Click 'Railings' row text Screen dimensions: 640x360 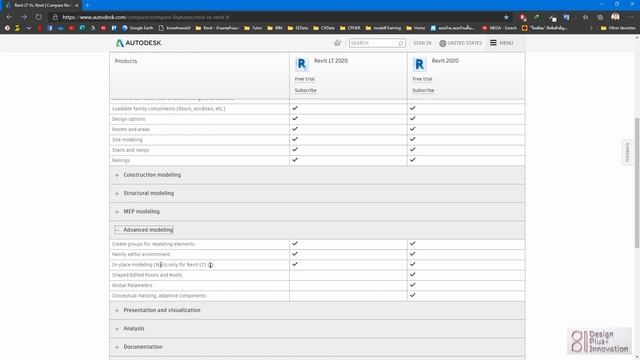point(121,160)
